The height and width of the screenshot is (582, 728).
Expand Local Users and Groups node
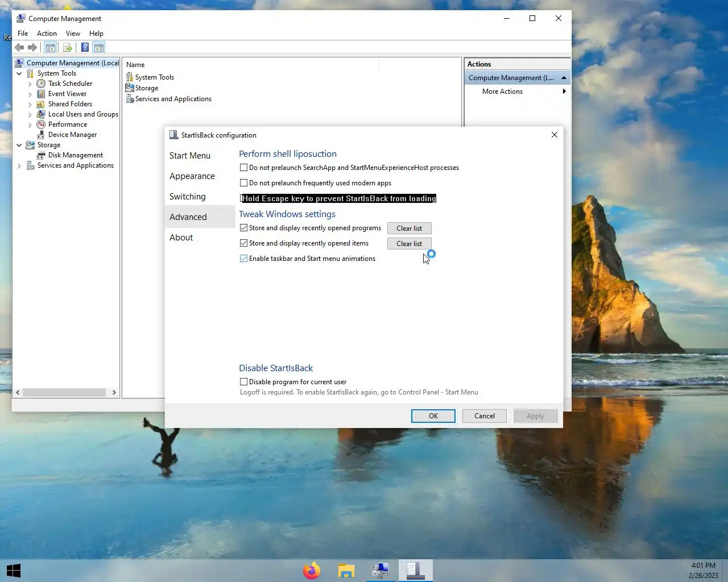pos(30,114)
